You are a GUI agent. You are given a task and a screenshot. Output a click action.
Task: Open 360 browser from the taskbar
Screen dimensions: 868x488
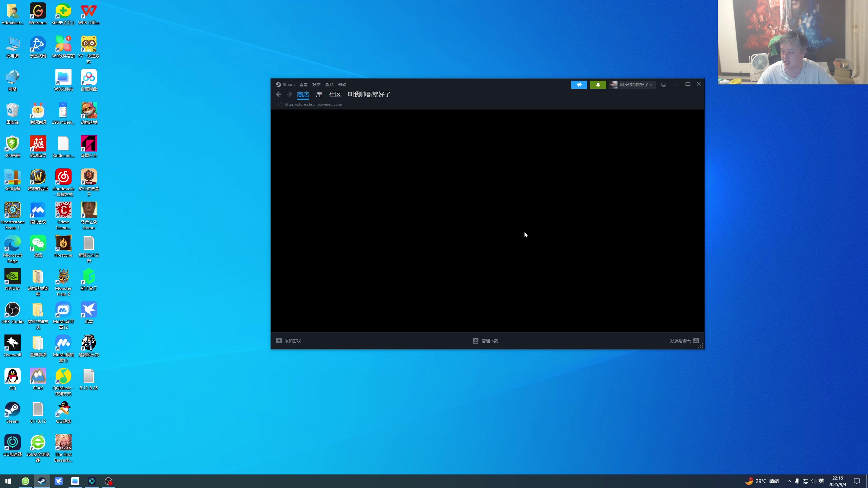[x=25, y=481]
